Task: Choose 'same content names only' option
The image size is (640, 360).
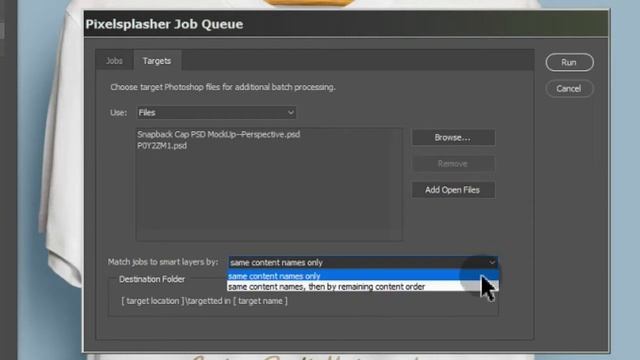Action: [362, 276]
